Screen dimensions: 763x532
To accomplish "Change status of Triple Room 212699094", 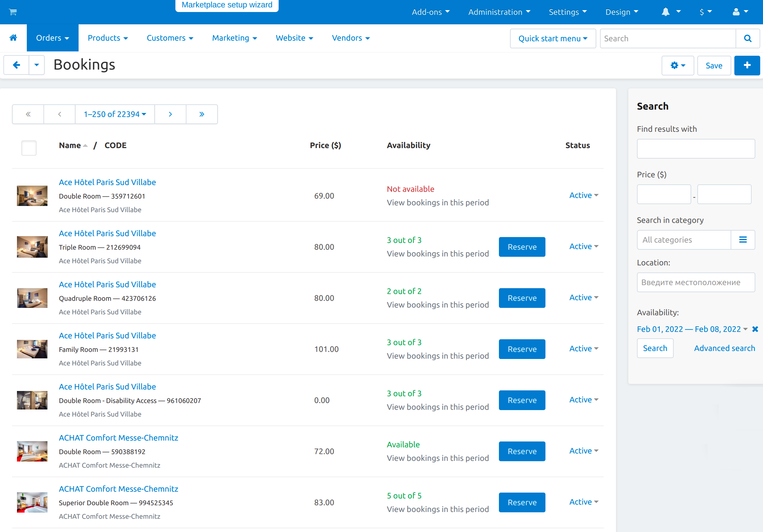I will click(584, 246).
